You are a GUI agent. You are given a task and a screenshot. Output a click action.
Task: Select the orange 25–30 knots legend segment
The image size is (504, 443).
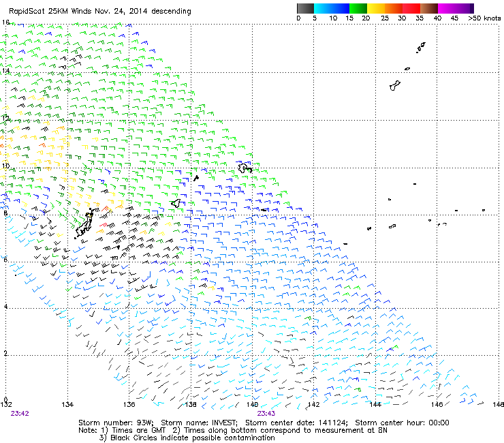394,8
